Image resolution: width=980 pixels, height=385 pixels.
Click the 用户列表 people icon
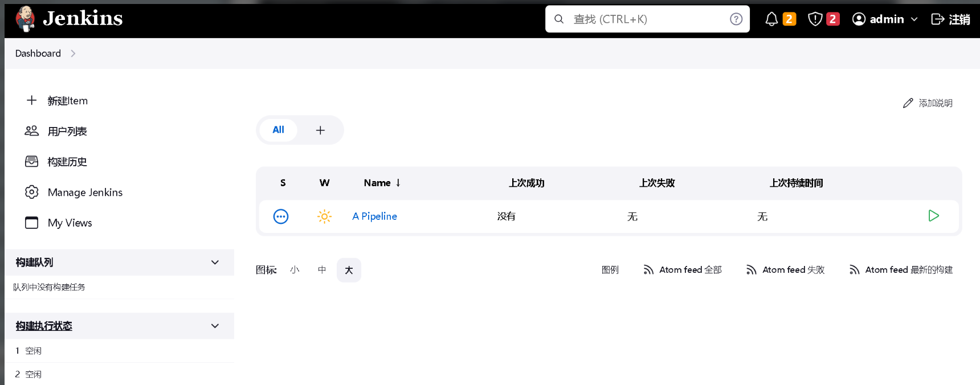tap(32, 131)
